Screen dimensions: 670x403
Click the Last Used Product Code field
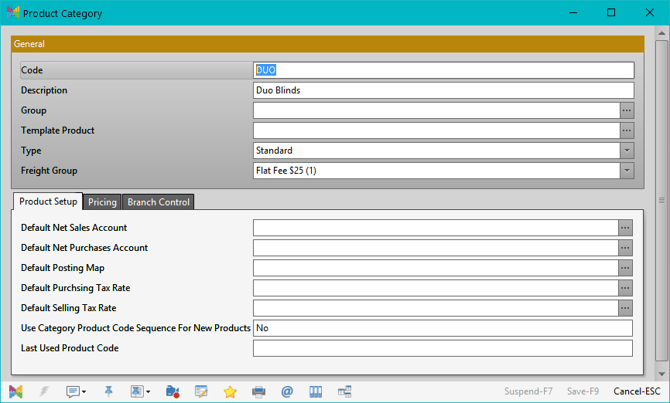(443, 348)
